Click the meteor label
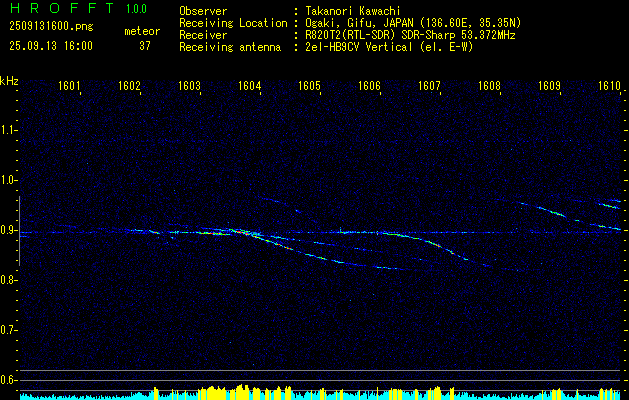Viewport: 629px width, 400px height. (142, 31)
